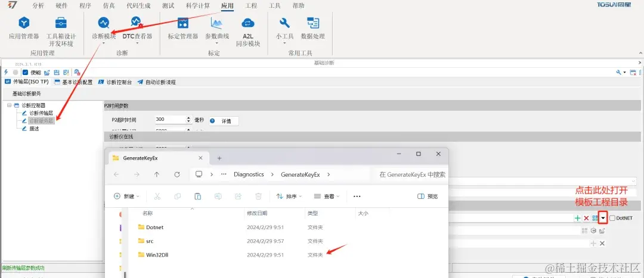This screenshot has width=644, height=278.
Task: Open the 诊断控制台 tab
Action: point(115,82)
